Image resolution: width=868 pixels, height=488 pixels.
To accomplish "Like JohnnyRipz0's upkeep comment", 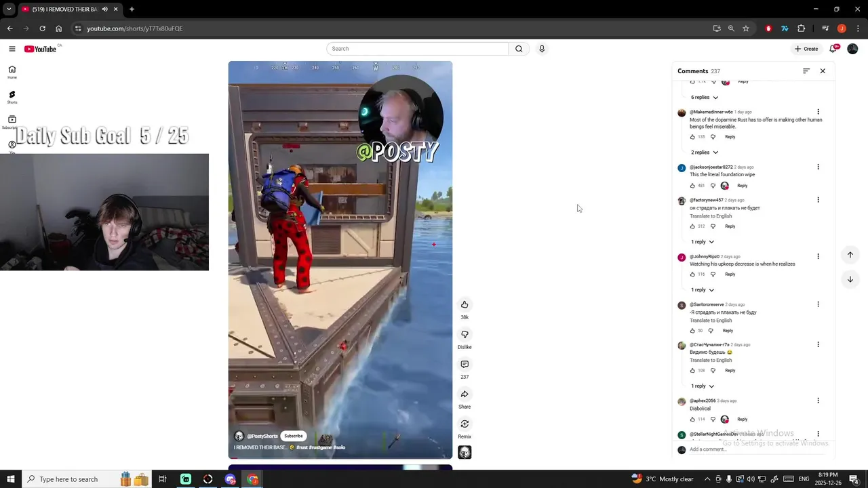I will click(692, 274).
